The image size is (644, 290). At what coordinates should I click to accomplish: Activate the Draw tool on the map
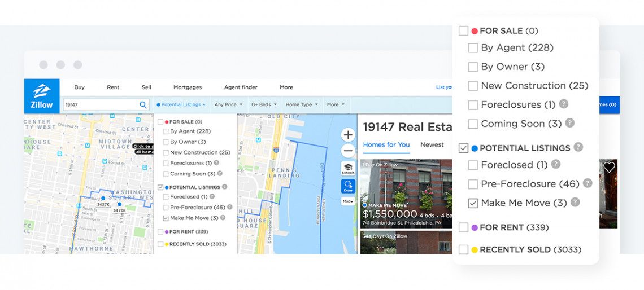click(348, 186)
